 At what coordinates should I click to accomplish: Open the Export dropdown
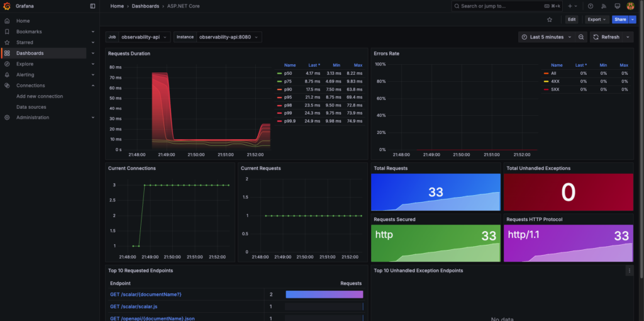click(597, 20)
